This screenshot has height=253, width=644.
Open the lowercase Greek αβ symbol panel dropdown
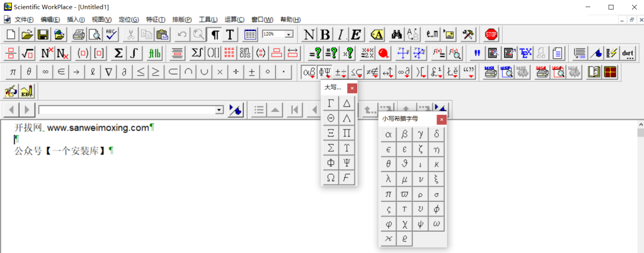309,72
